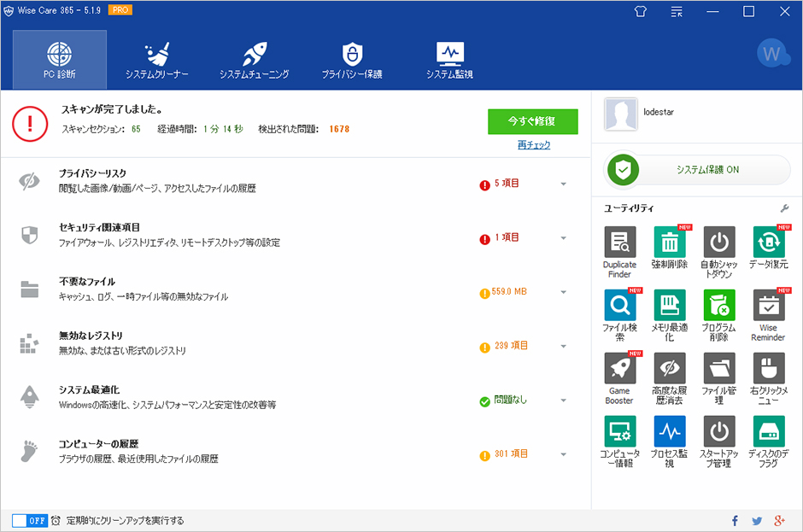This screenshot has width=803, height=532.
Task: Open スタートアップ管理 utility
Action: [719, 441]
